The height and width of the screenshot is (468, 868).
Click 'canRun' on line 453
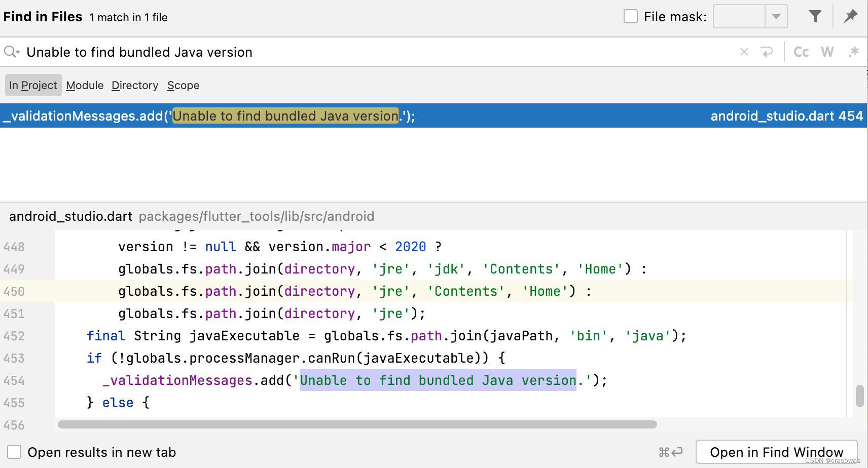(332, 358)
